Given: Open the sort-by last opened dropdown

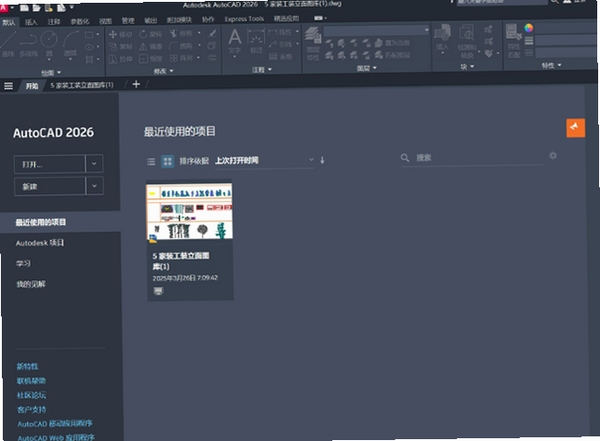Looking at the screenshot, I should pyautogui.click(x=264, y=160).
